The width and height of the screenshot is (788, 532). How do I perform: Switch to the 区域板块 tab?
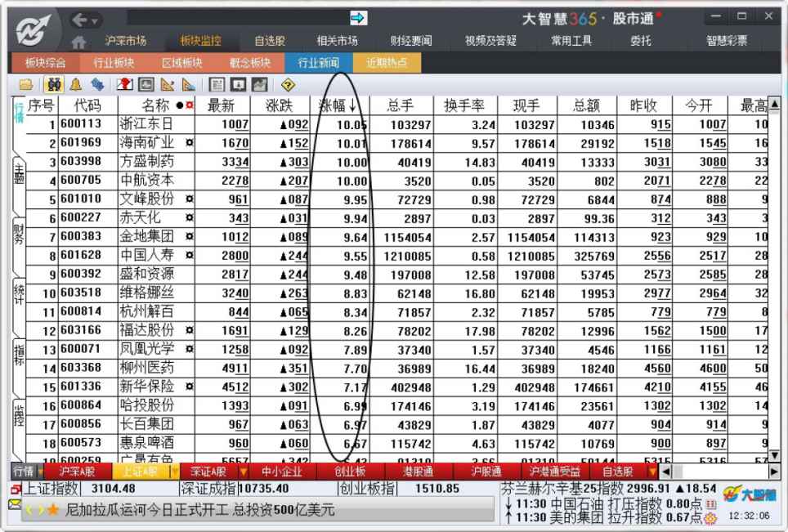coord(182,63)
